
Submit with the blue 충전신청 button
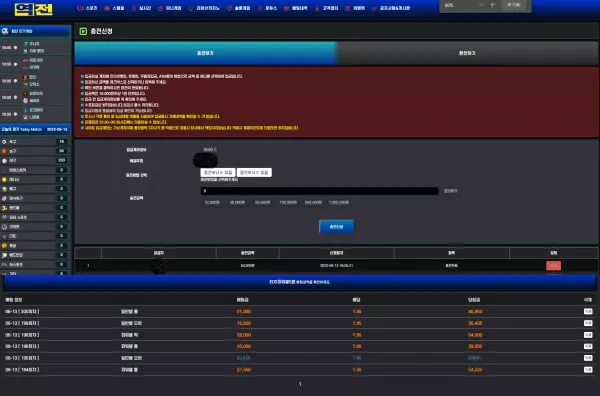pyautogui.click(x=336, y=227)
